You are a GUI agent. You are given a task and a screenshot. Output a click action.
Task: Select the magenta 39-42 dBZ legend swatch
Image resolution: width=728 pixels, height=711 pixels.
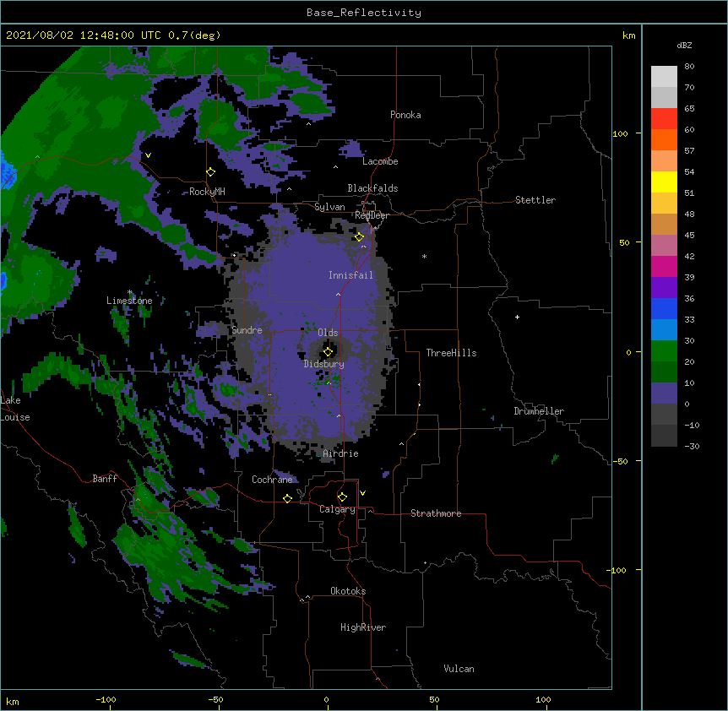[x=664, y=266]
